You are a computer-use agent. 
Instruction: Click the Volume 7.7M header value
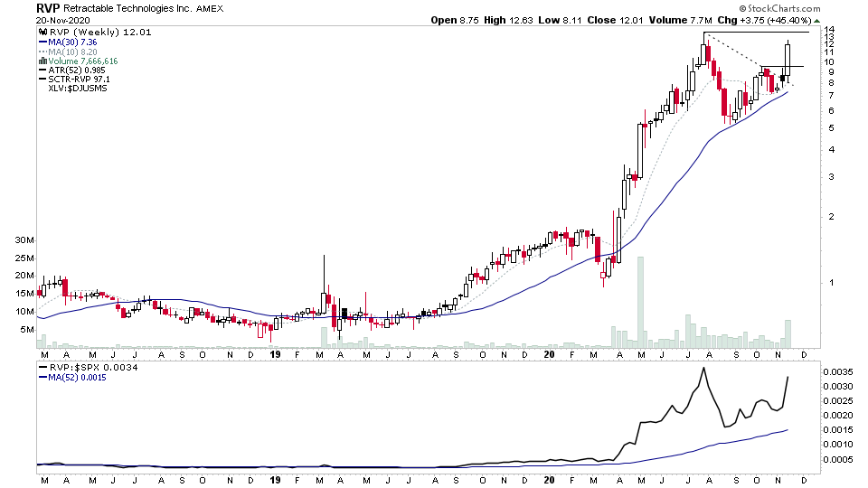tap(680, 21)
